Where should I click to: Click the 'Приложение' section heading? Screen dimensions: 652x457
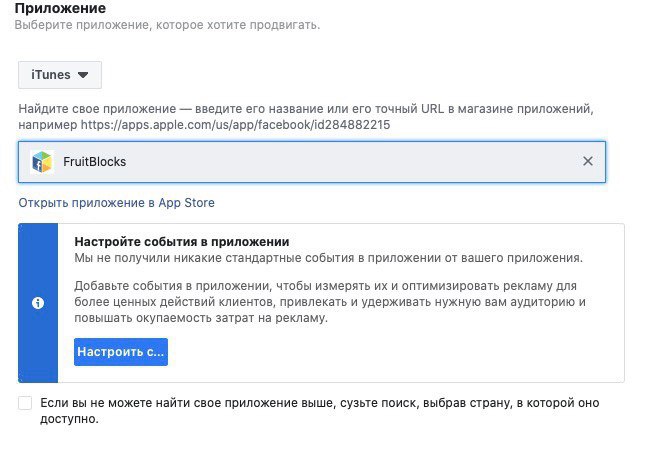(60, 8)
